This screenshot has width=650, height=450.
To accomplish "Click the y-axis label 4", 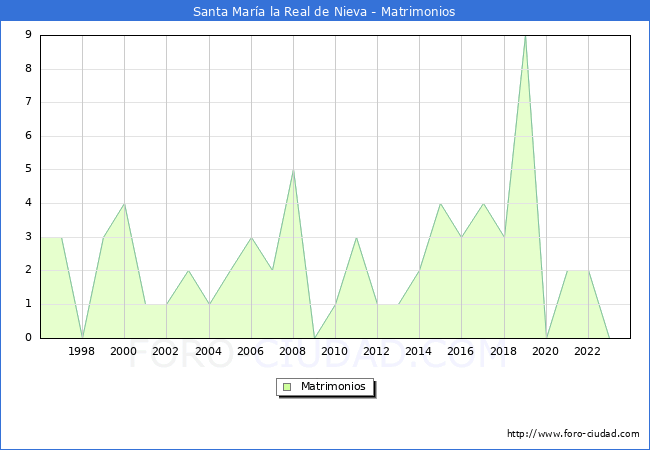I will pos(29,203).
